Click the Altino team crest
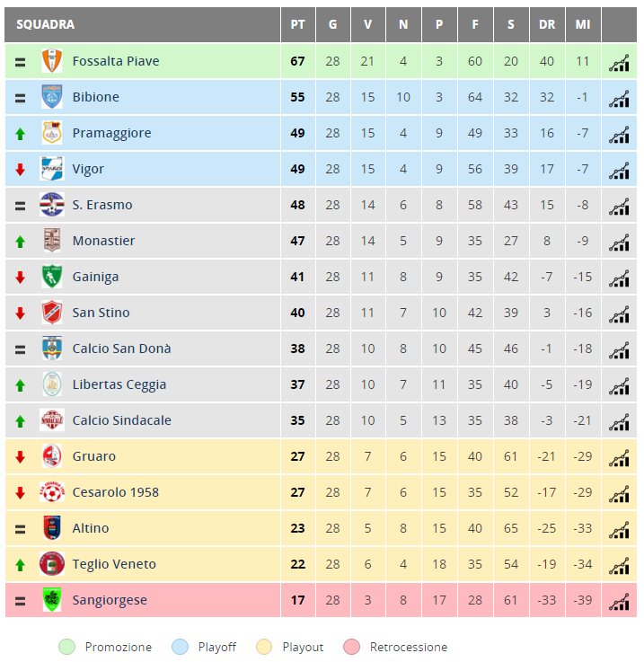 52,528
